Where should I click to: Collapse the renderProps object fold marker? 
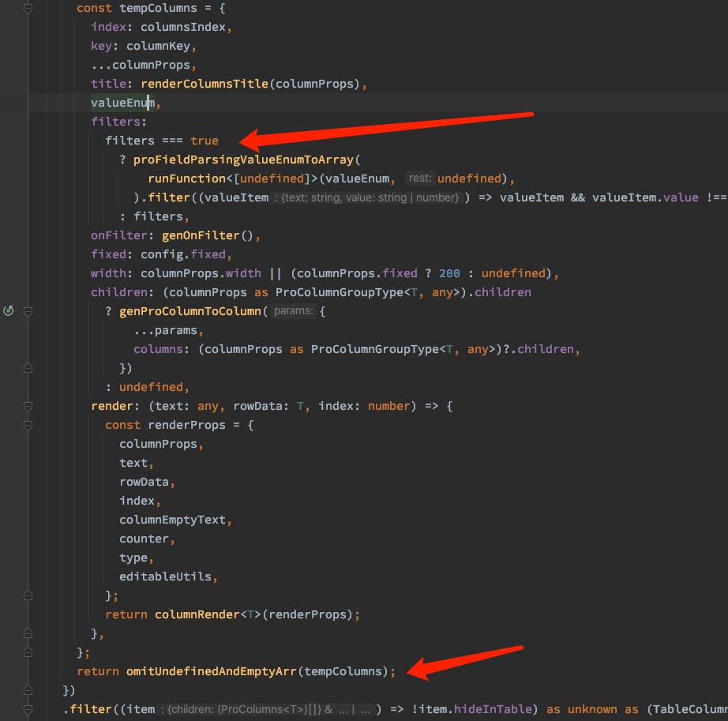click(x=28, y=426)
